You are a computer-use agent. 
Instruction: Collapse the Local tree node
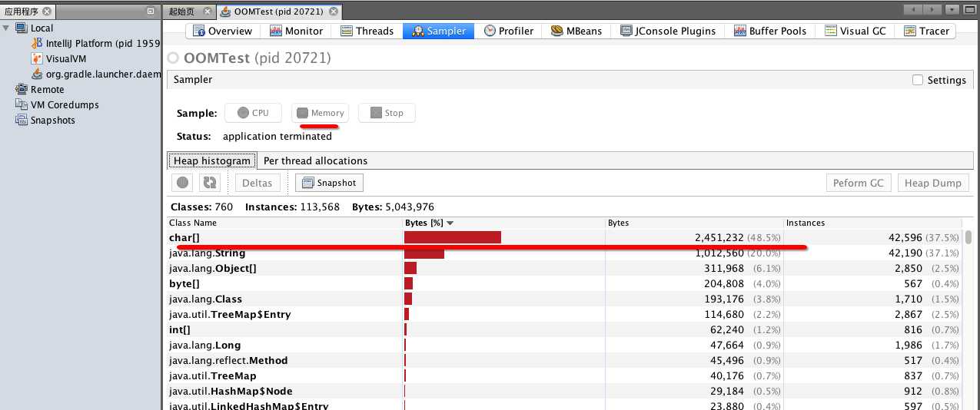click(6, 28)
